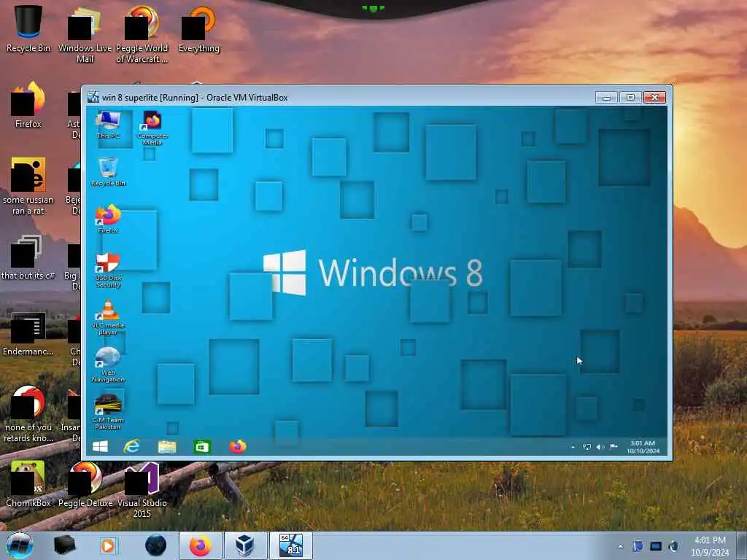This screenshot has height=560, width=747.
Task: Select CJM Team Pakistan desktop icon
Action: tap(108, 412)
